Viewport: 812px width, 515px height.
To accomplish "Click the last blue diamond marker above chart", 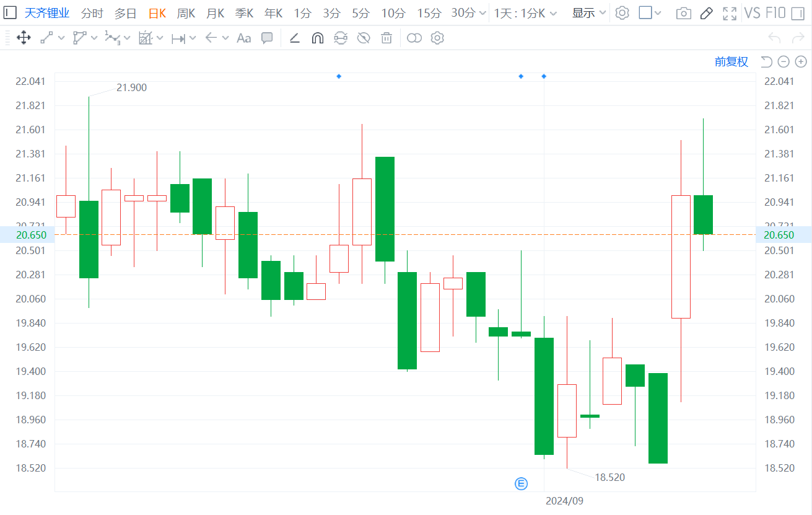I will click(x=544, y=76).
